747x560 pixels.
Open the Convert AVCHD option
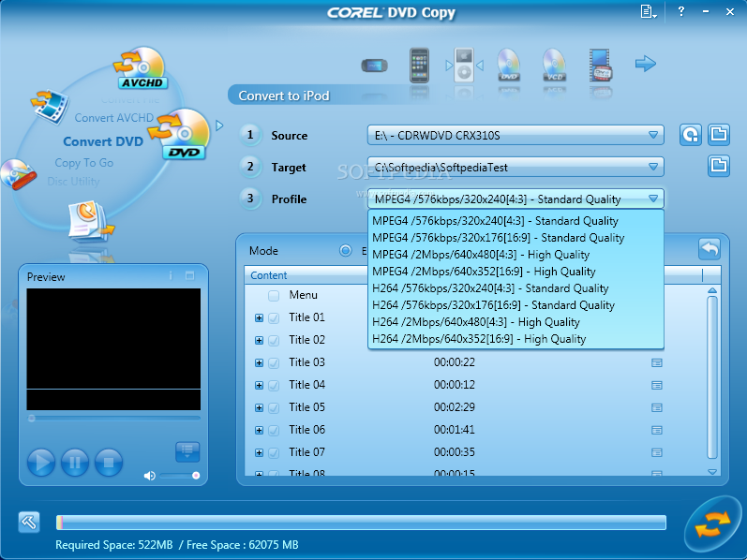113,118
